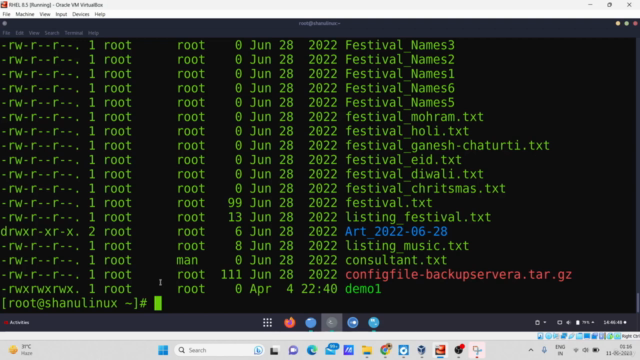The height and width of the screenshot is (360, 640).
Task: Click the festival_diwali.txt entry
Action: pos(414,174)
